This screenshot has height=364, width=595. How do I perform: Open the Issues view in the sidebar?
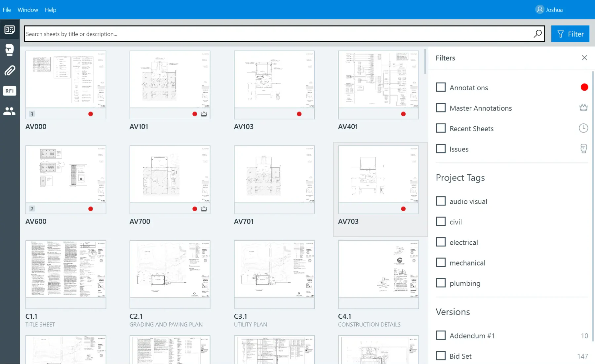point(10,50)
